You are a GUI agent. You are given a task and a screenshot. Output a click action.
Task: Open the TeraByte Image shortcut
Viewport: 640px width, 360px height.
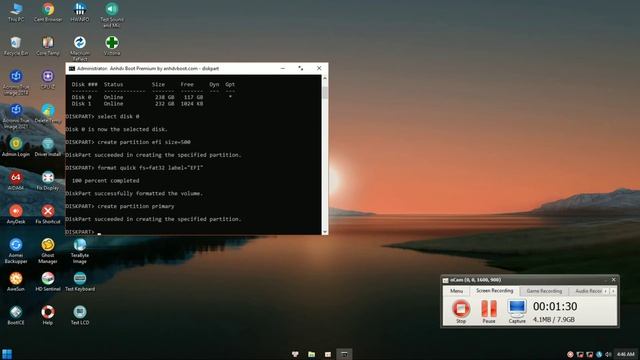click(80, 251)
